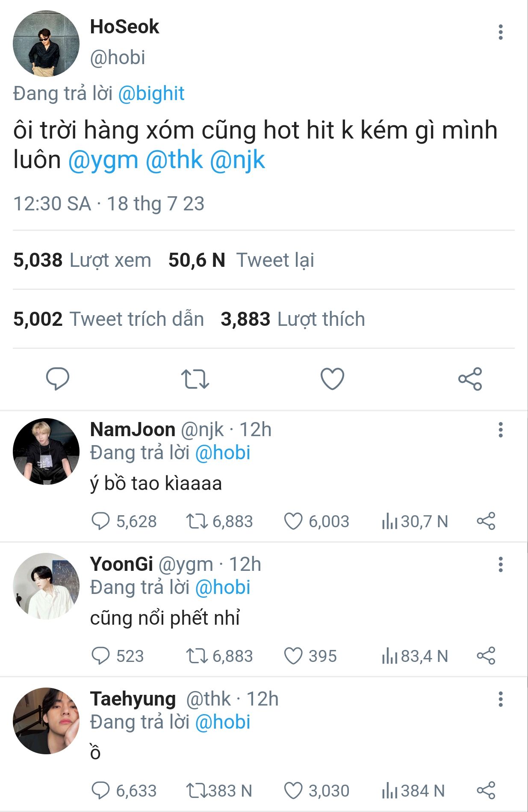View analytics of NamJoon's reply
528x812 pixels.
(389, 522)
